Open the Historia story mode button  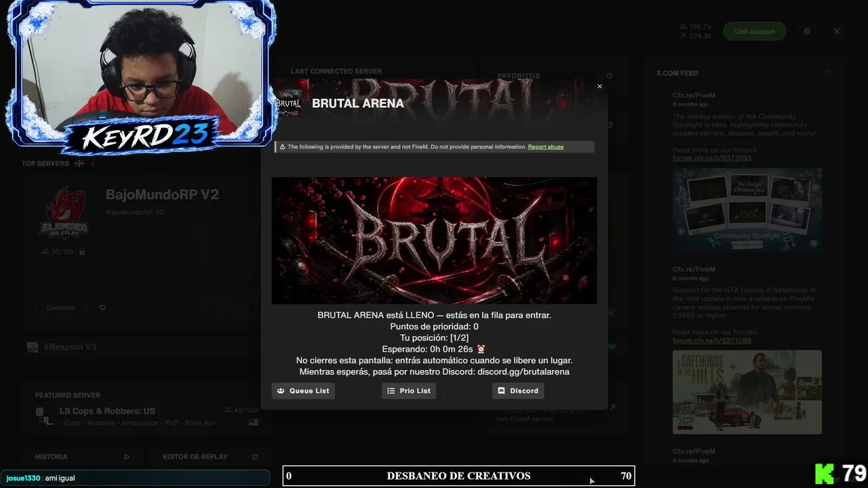81,457
